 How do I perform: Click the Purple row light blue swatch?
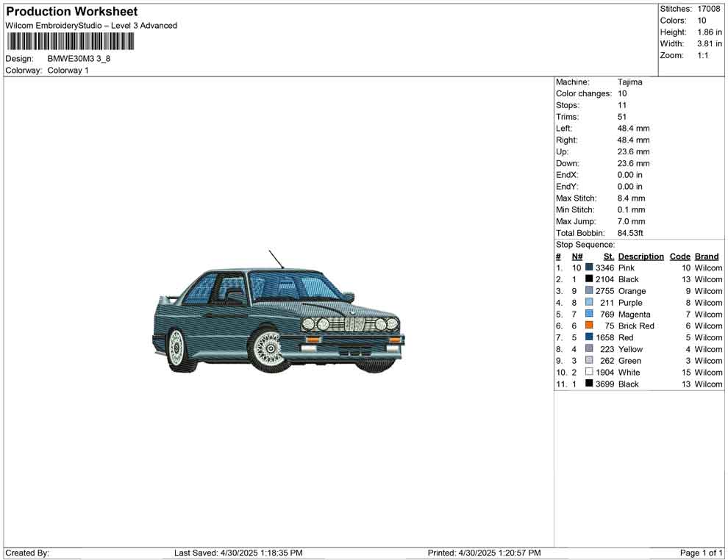coord(589,303)
